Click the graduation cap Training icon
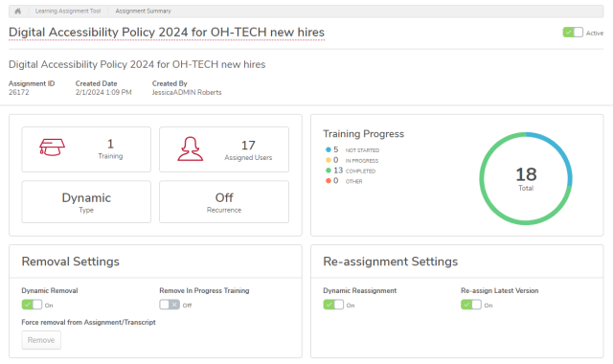613x364 pixels. (52, 147)
